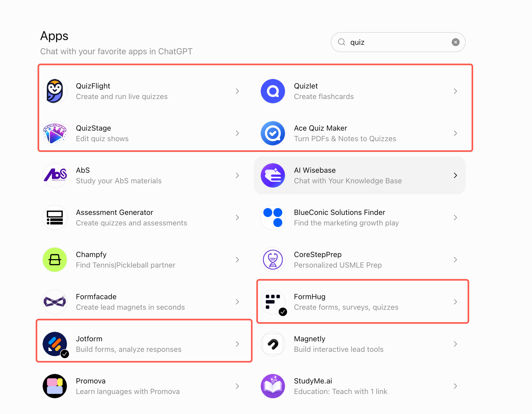Open BlueConic Solutions Finder chevron
The height and width of the screenshot is (414, 532).
[x=455, y=218]
